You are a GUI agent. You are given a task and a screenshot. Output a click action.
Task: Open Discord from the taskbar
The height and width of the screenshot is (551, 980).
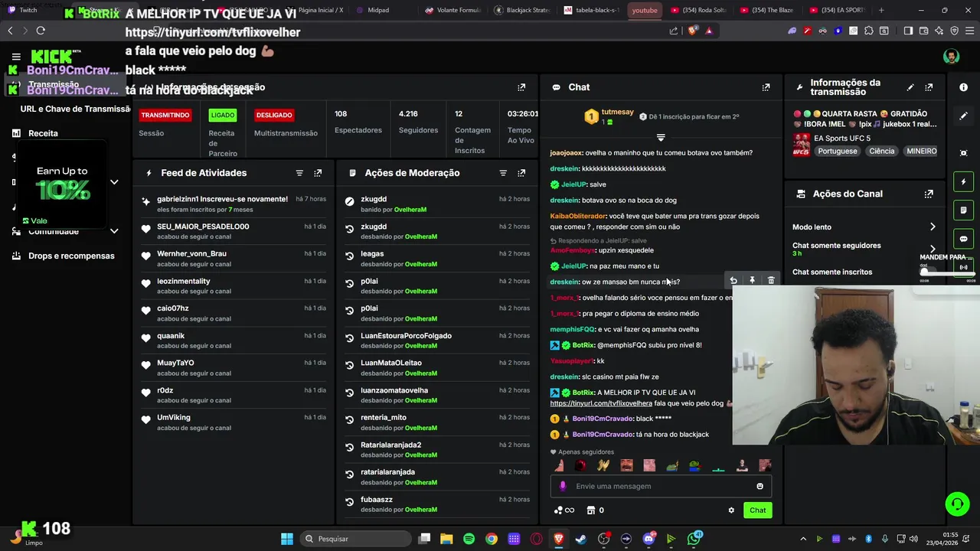pos(649,539)
